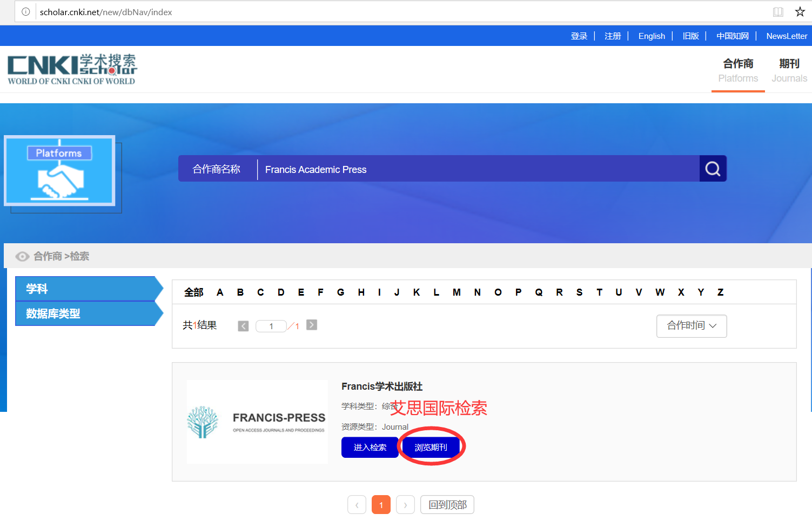Switch to the 期刊 Journals tab

pyautogui.click(x=789, y=70)
